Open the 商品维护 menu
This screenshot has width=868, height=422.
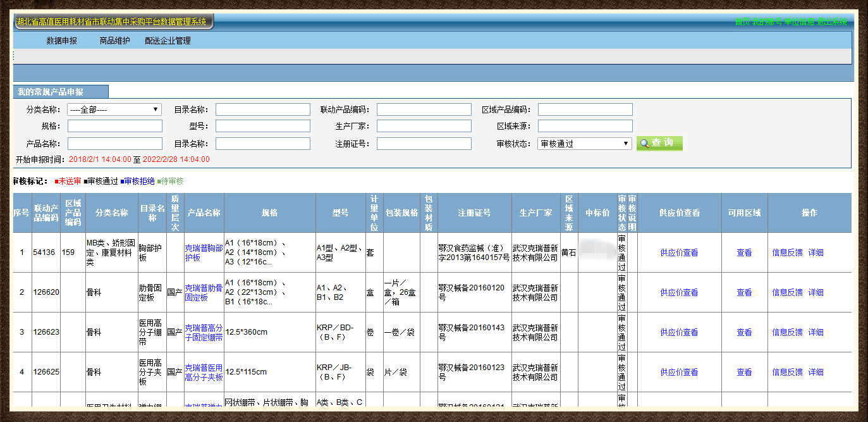[114, 40]
